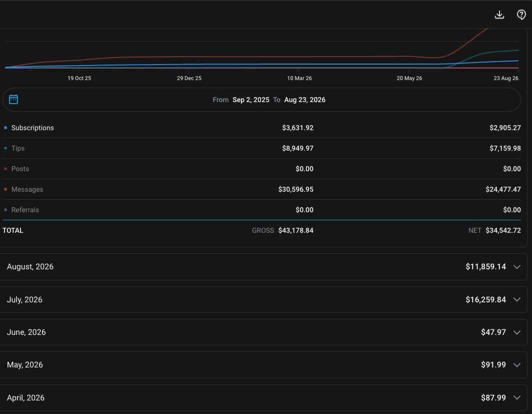Open the calendar date picker icon

(13, 99)
